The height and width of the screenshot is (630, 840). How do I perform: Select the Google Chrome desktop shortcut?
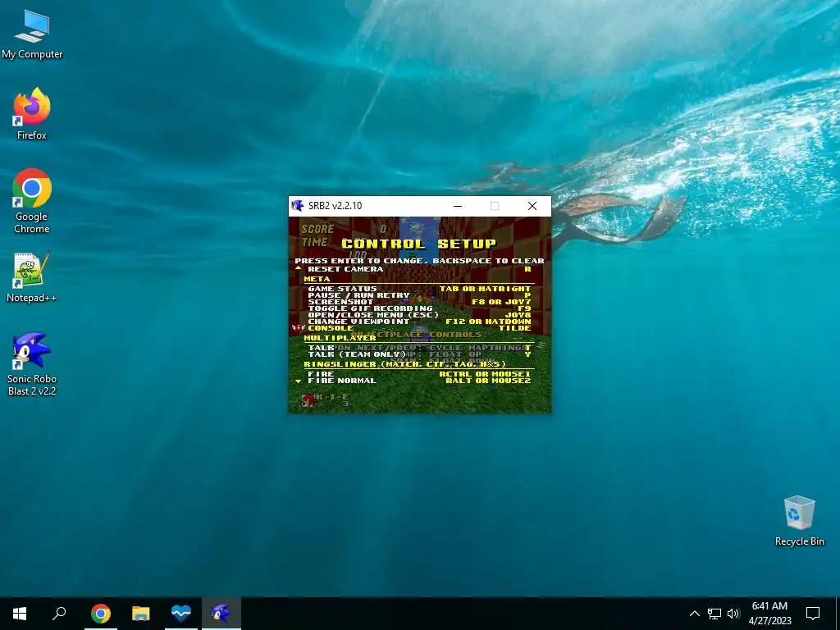coord(32,202)
